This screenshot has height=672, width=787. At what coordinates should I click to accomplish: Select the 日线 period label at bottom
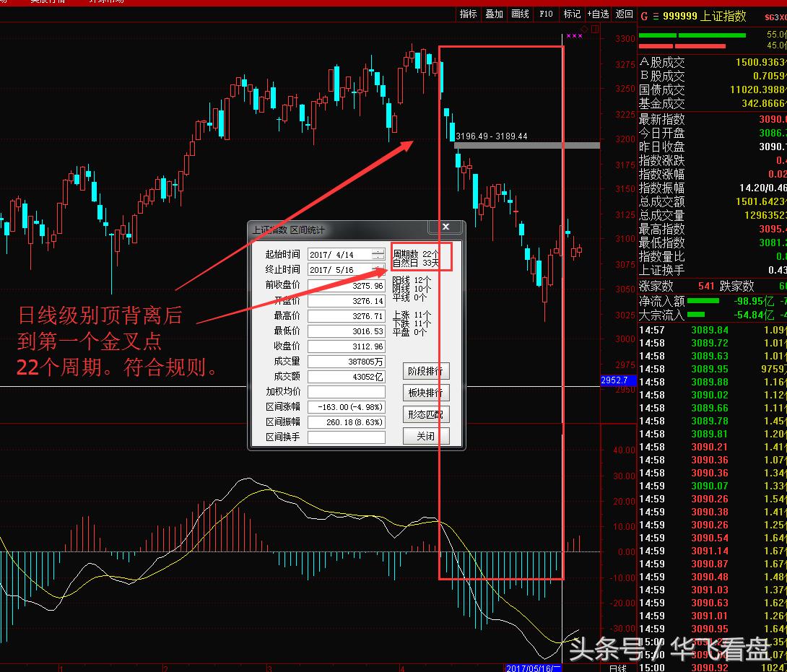(619, 668)
